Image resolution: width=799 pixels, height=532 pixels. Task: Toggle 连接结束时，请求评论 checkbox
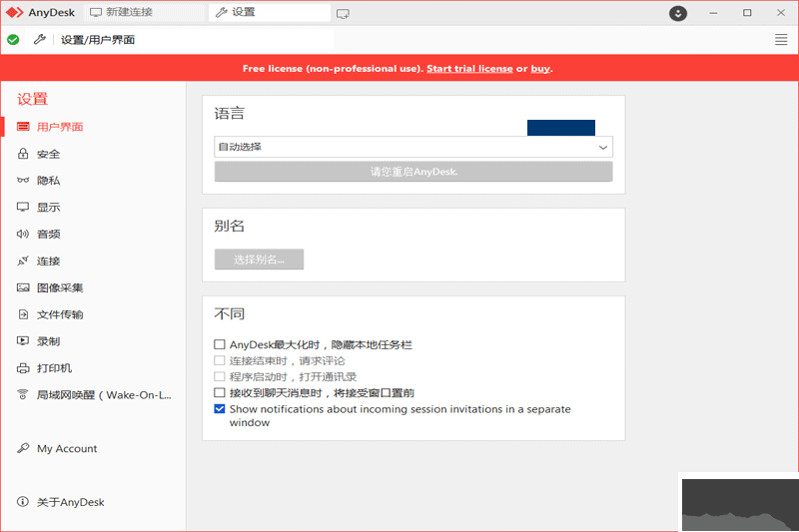point(219,360)
